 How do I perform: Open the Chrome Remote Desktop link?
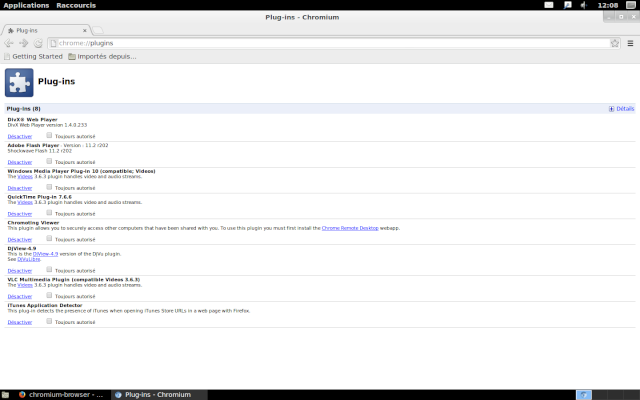point(350,228)
